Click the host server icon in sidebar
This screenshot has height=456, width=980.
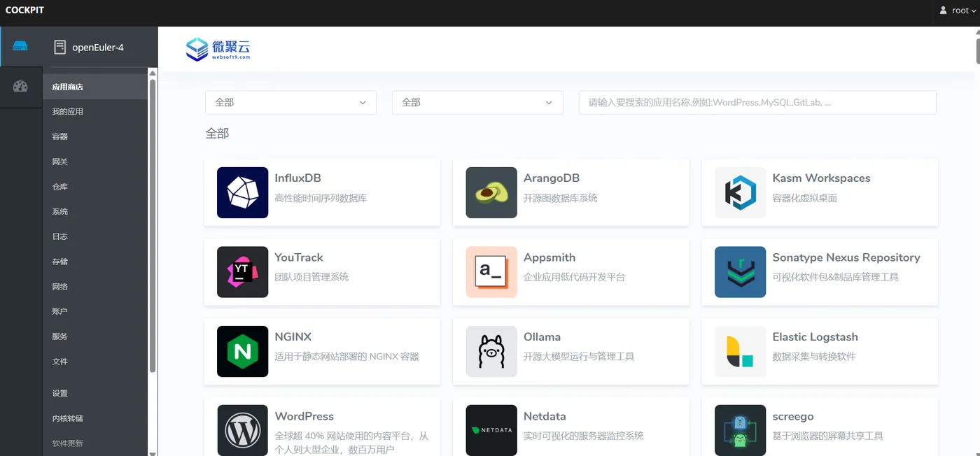pyautogui.click(x=20, y=47)
